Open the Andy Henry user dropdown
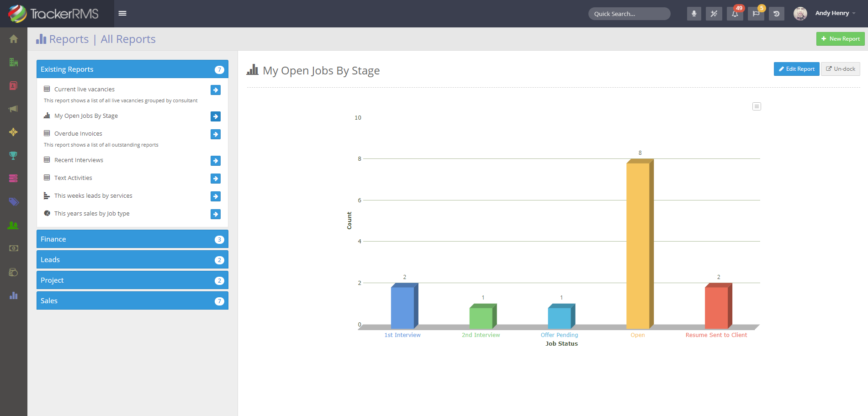This screenshot has height=416, width=868. [x=835, y=13]
